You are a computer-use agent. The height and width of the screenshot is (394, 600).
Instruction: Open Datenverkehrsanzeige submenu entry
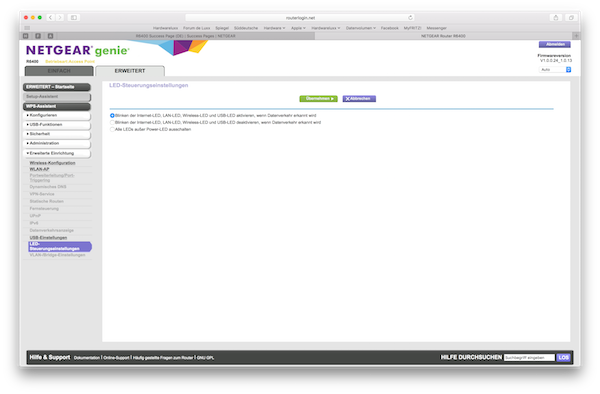pos(52,231)
